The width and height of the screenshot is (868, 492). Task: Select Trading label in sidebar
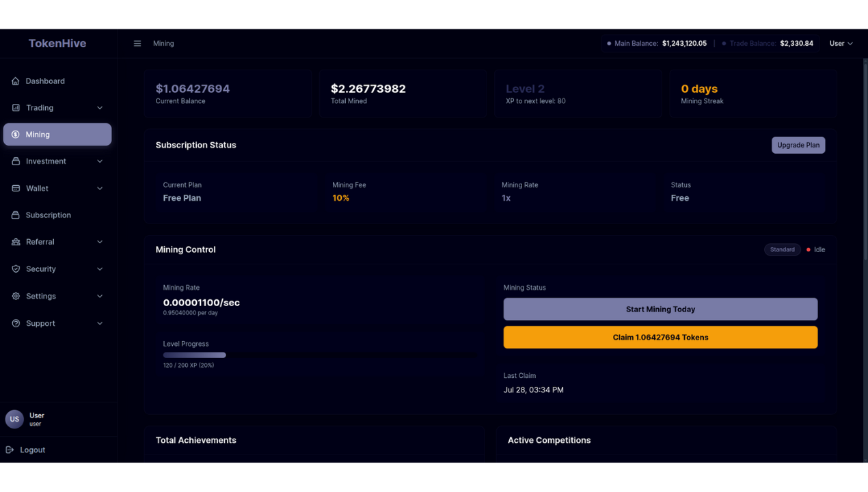[x=40, y=108]
